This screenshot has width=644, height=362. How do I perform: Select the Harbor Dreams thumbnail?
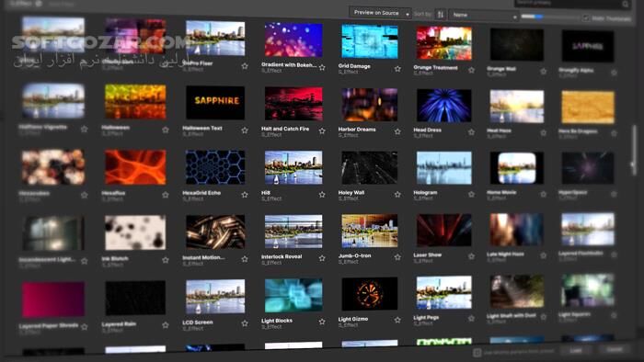pyautogui.click(x=370, y=105)
